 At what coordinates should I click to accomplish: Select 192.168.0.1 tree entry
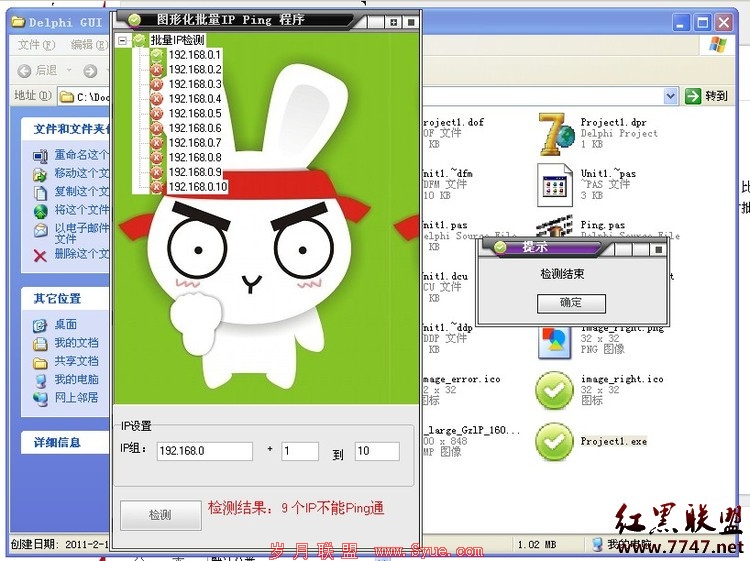[194, 55]
